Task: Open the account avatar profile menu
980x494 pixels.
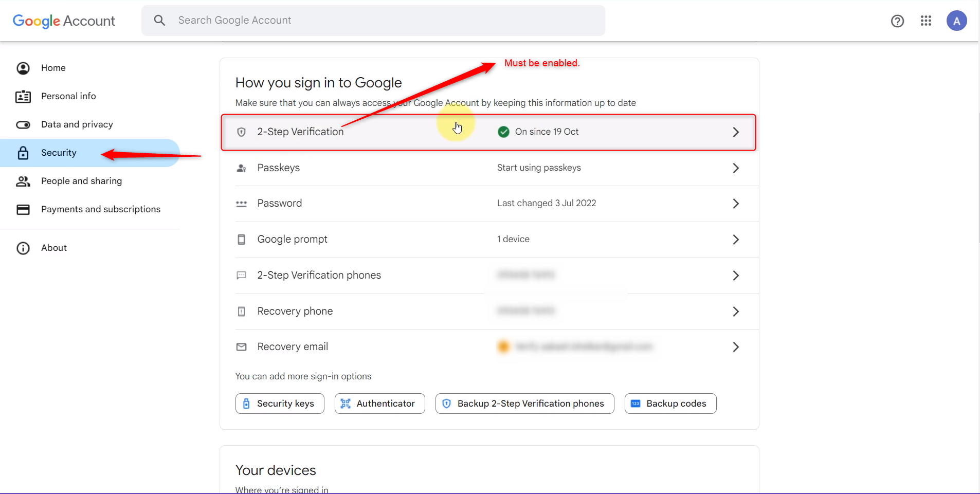Action: 956,21
